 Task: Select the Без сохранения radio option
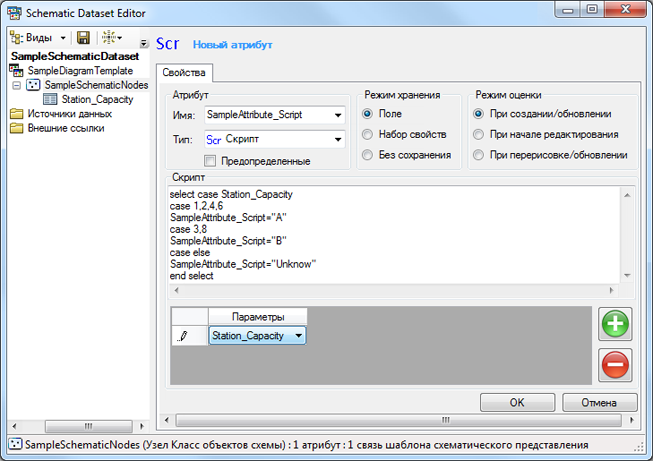click(x=368, y=154)
